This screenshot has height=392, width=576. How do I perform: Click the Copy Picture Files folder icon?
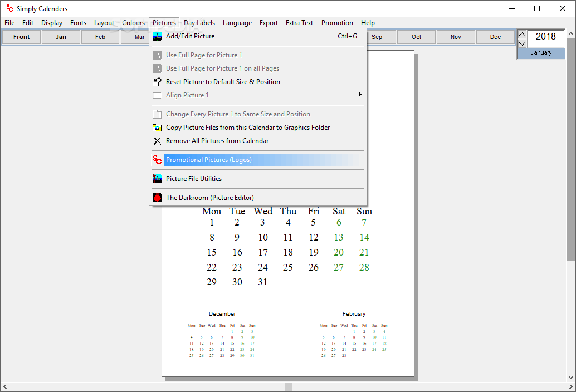(x=157, y=128)
